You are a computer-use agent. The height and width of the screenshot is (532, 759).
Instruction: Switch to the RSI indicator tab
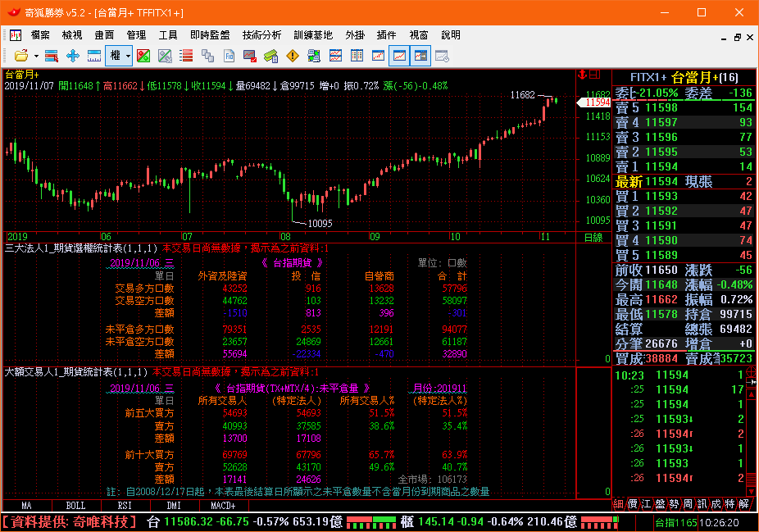[x=125, y=506]
